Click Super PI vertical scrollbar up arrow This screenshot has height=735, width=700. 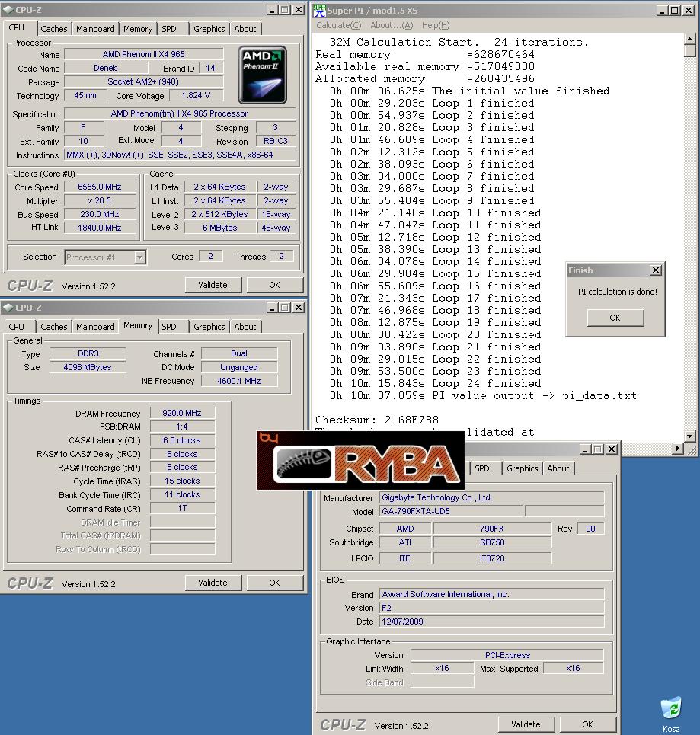click(689, 39)
